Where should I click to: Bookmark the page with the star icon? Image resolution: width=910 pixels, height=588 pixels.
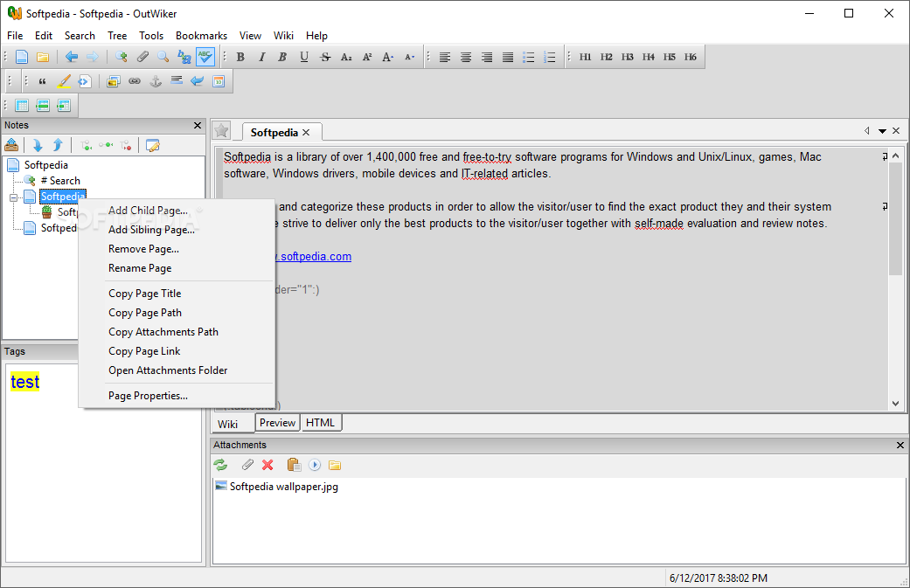[x=221, y=131]
